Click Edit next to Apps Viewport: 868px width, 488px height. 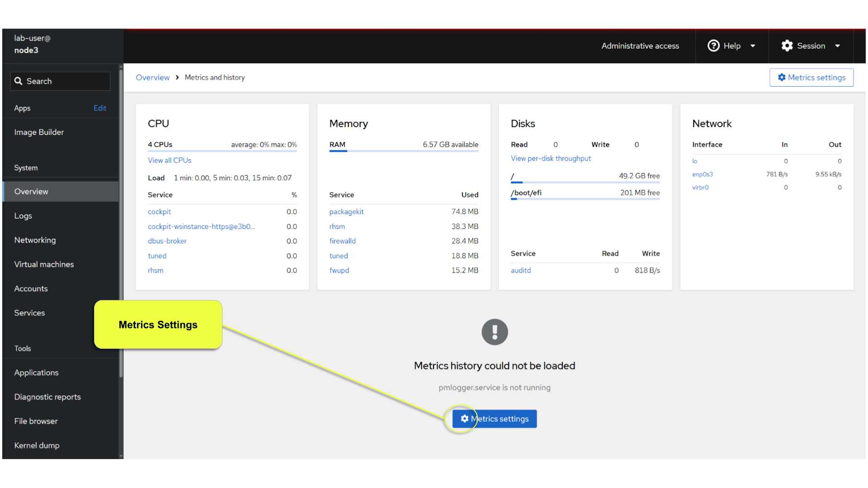[99, 108]
